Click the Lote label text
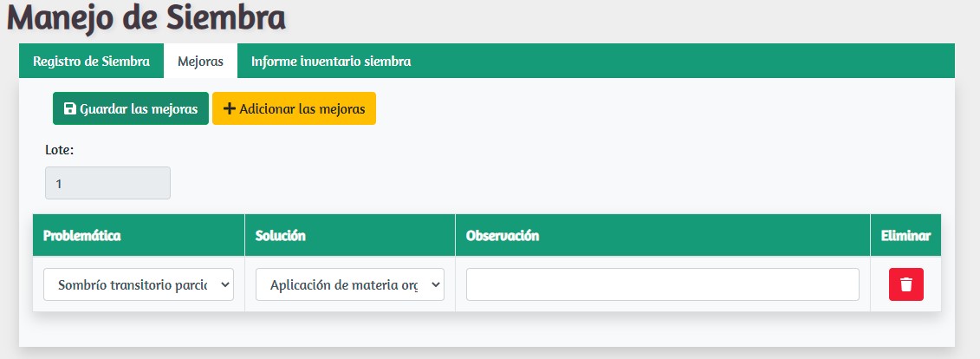The image size is (980, 359). (60, 150)
